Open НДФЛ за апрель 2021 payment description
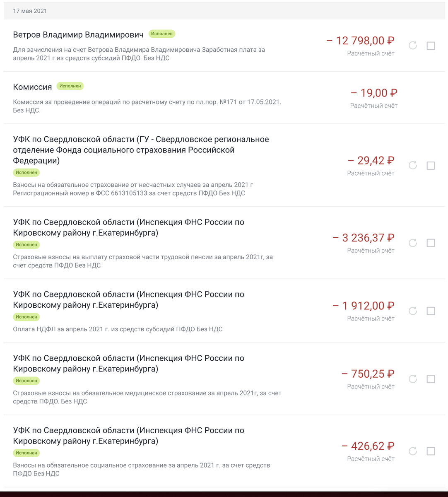 [x=118, y=329]
